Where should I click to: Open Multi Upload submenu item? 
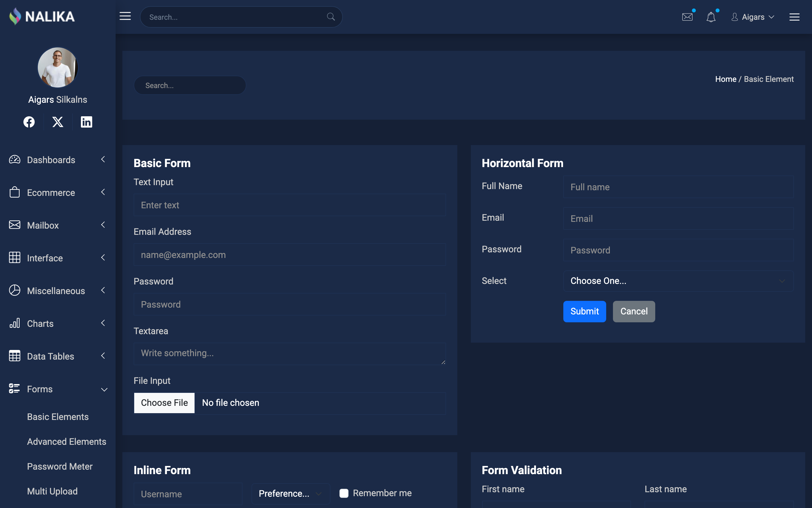point(52,491)
